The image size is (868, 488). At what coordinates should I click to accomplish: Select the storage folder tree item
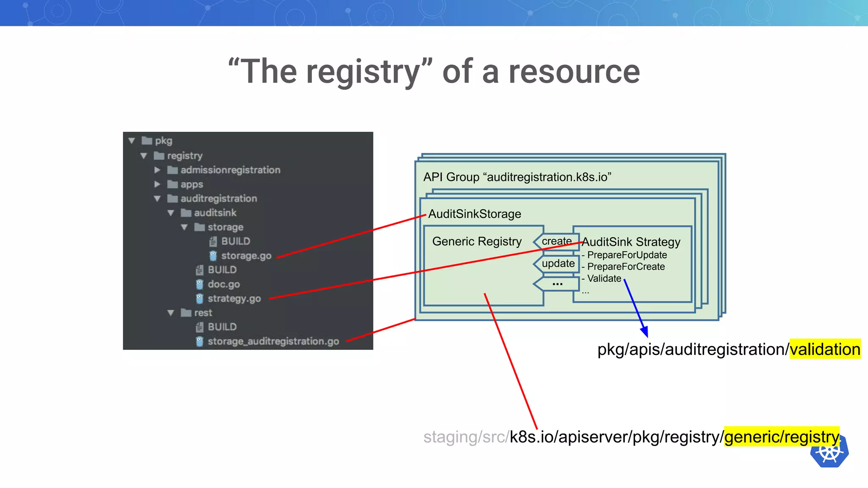225,227
